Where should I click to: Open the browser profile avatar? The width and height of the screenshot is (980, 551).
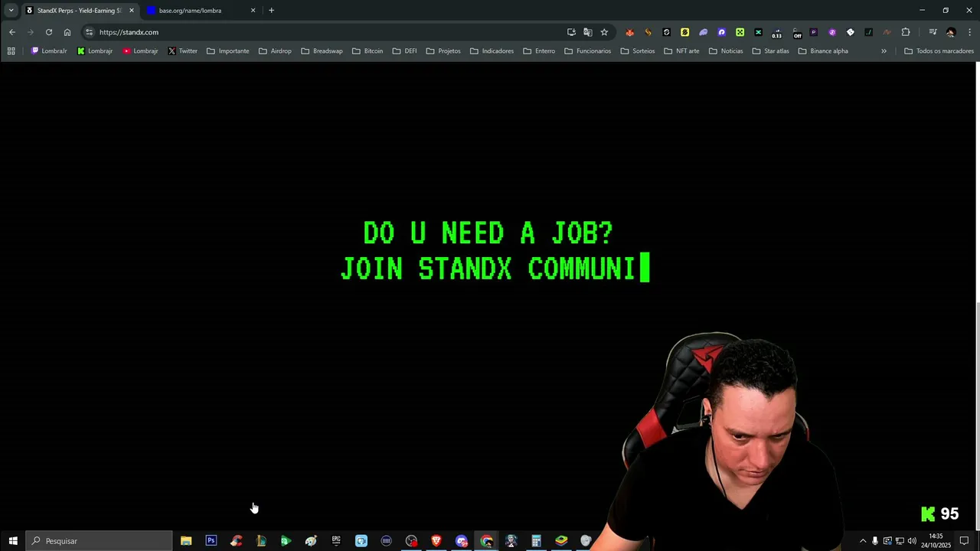pos(951,32)
